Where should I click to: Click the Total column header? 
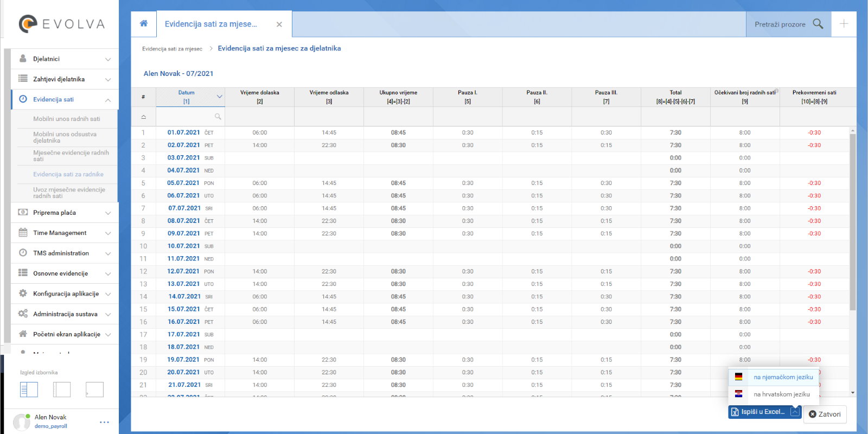(675, 97)
